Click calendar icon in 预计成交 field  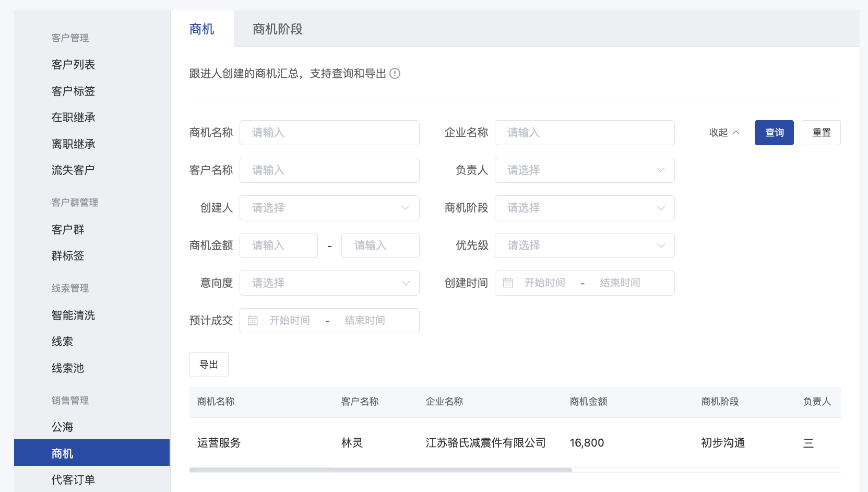tap(253, 321)
